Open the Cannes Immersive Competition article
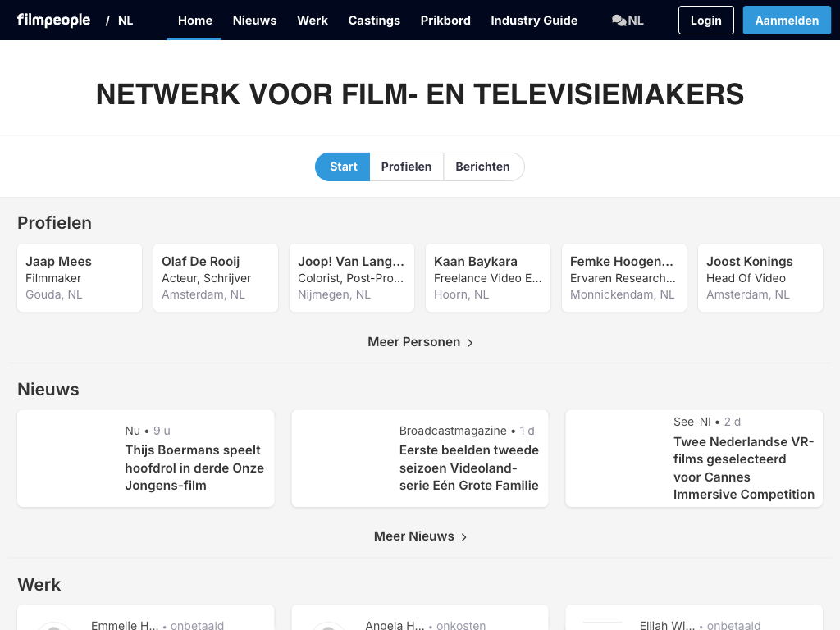The image size is (840, 630). (743, 468)
